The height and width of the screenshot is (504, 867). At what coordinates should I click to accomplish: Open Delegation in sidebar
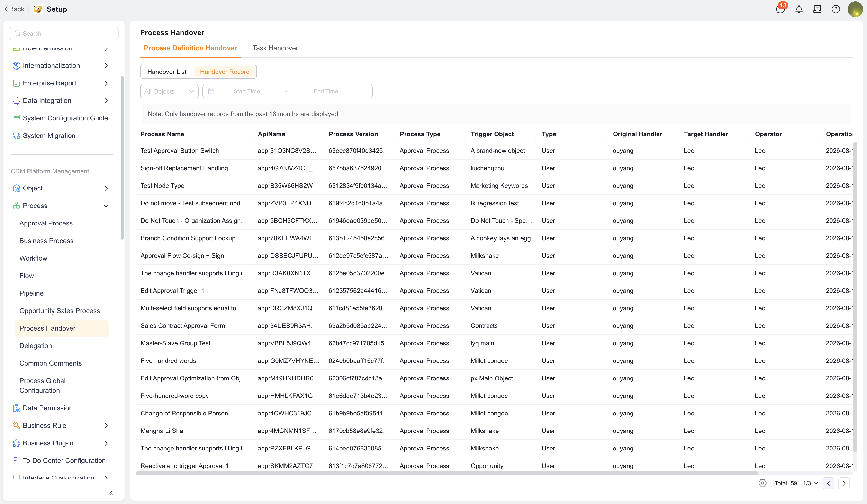[36, 346]
